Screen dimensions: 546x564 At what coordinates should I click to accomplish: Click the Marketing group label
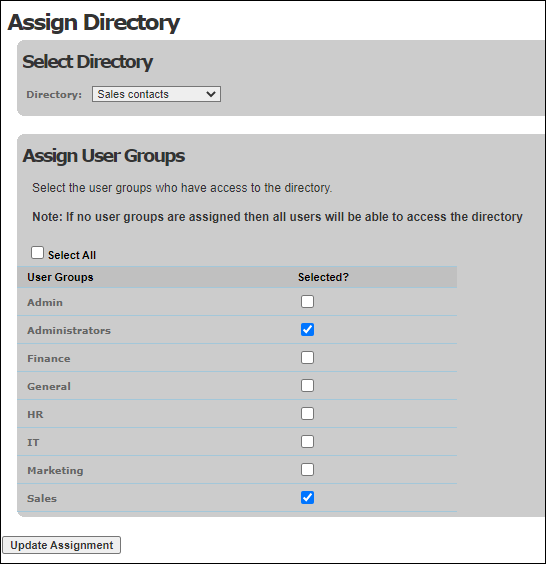coord(55,470)
